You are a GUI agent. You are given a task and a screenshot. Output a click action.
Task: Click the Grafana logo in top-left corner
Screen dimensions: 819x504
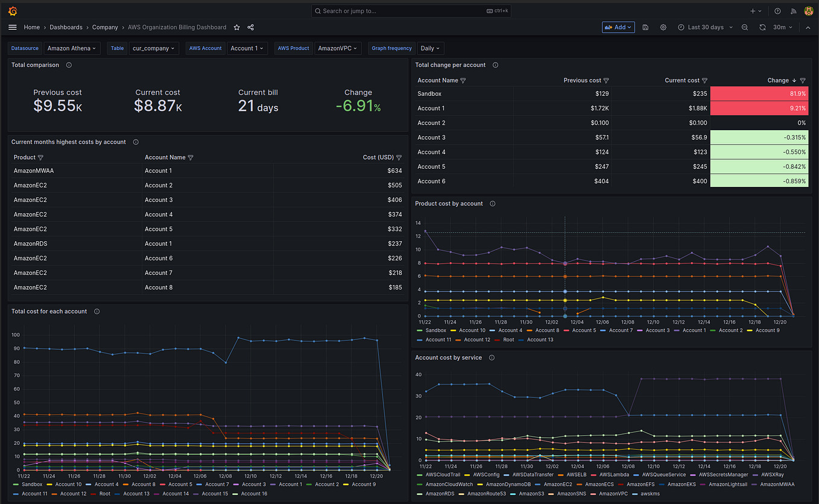(11, 10)
